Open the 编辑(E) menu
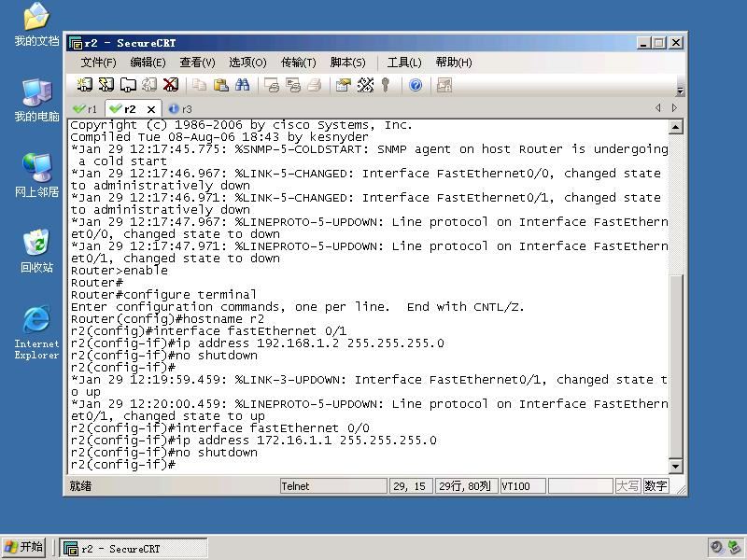 pos(148,63)
